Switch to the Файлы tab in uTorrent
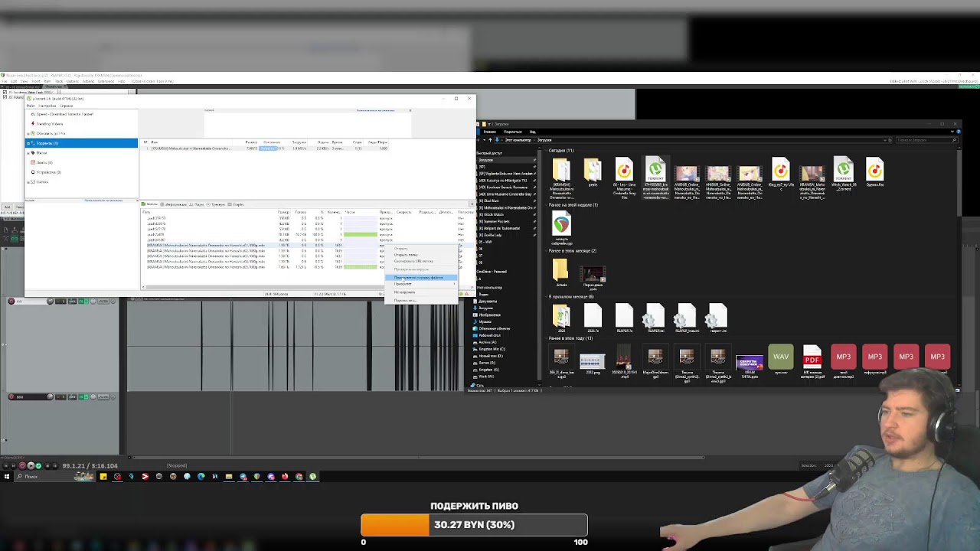Image resolution: width=980 pixels, height=551 pixels. [x=150, y=204]
